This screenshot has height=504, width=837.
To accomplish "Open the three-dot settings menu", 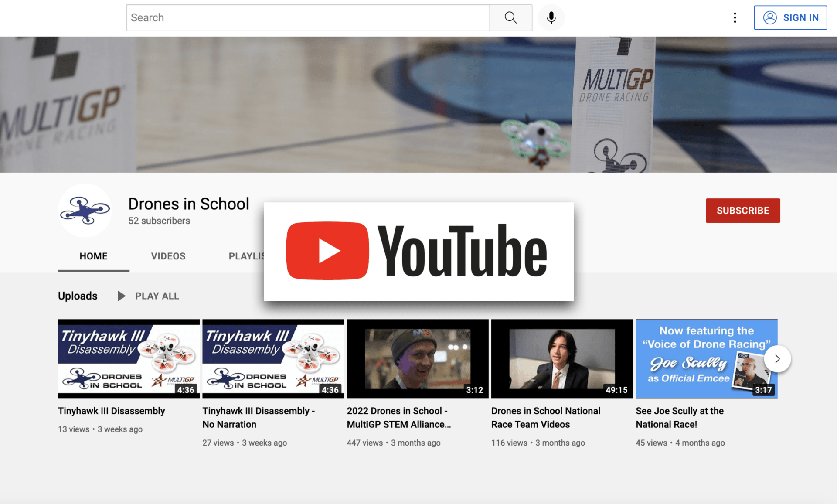I will tap(735, 18).
